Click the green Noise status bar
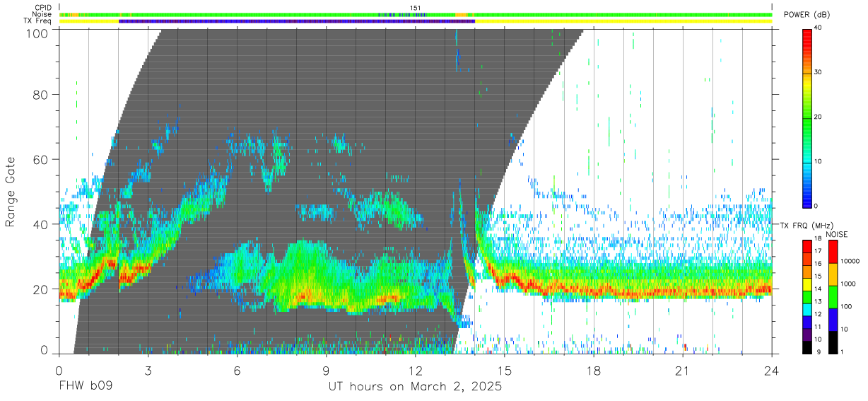 pos(416,14)
